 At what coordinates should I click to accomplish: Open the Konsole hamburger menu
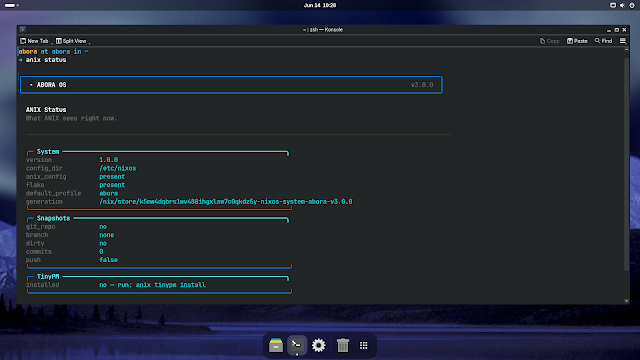(x=623, y=41)
